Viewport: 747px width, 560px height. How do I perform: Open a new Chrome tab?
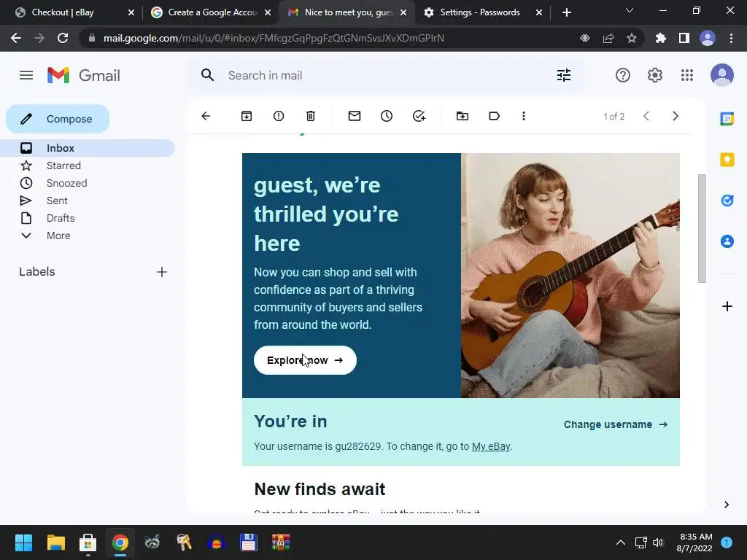(x=566, y=12)
